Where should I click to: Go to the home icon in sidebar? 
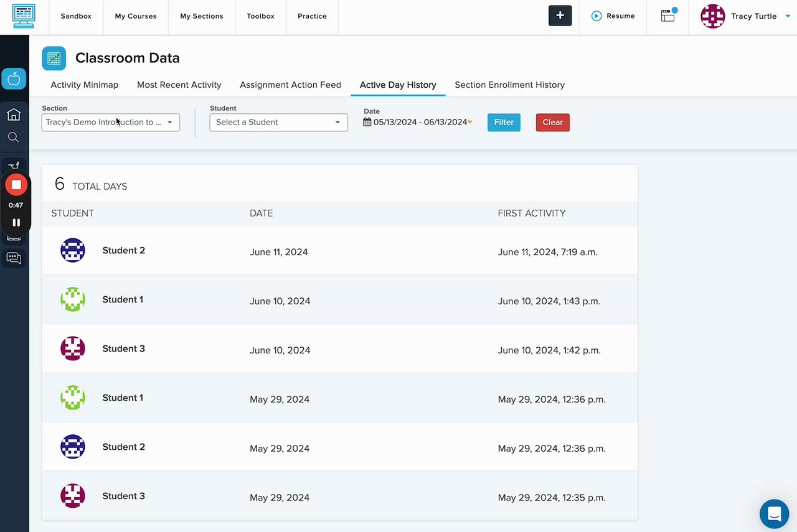coord(14,114)
